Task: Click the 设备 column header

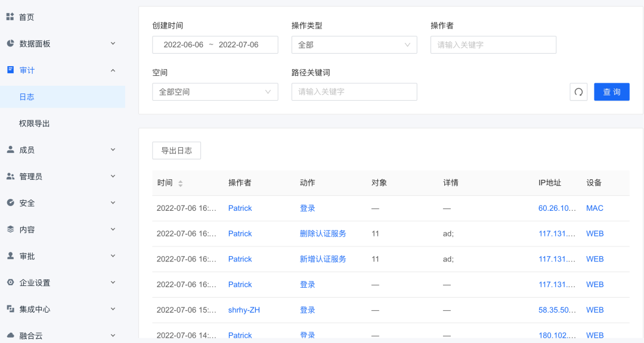Action: pyautogui.click(x=593, y=183)
